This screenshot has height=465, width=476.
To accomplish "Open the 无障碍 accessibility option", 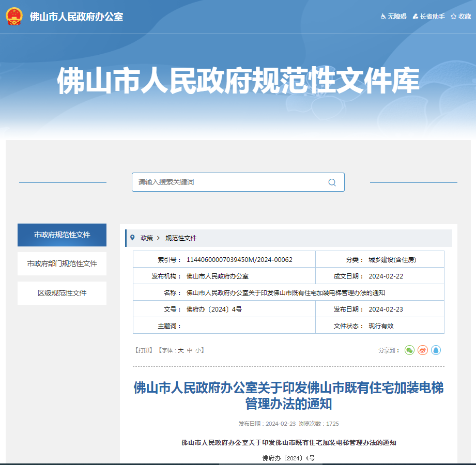I will 394,17.
